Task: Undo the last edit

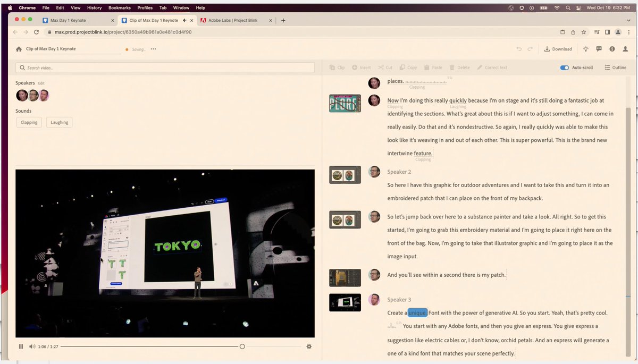Action: click(519, 49)
